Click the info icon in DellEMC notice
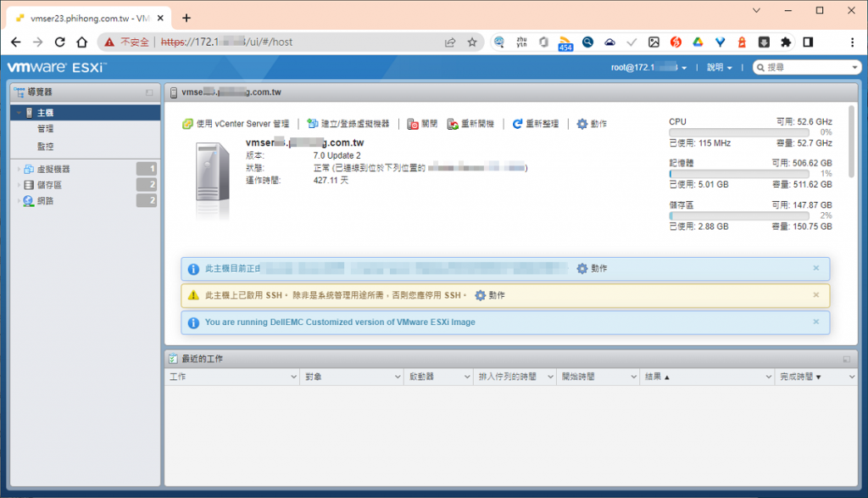 pyautogui.click(x=193, y=322)
